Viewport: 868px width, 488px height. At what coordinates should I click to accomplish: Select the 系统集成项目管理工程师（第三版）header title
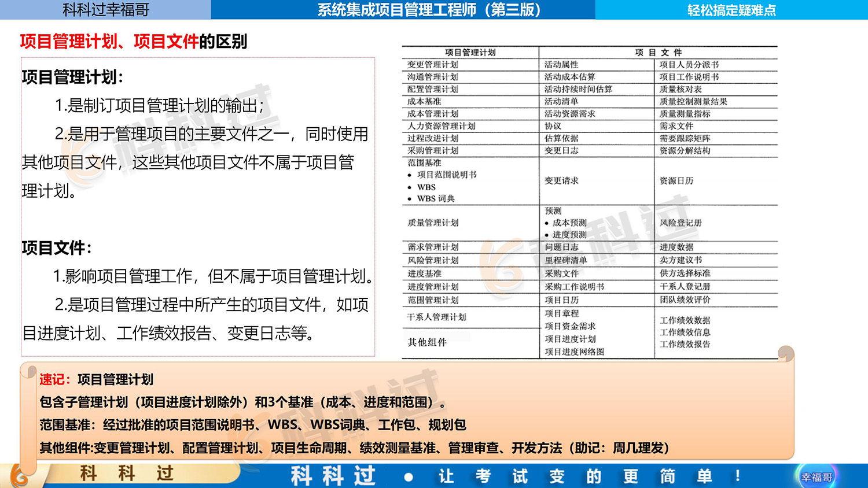point(429,10)
